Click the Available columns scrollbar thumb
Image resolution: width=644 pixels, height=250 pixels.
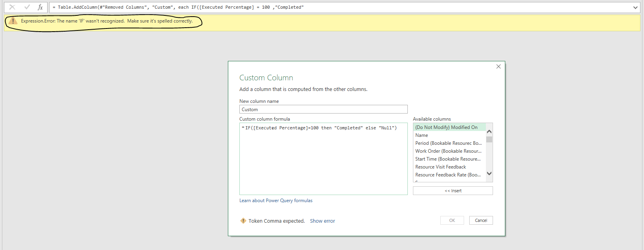point(489,139)
